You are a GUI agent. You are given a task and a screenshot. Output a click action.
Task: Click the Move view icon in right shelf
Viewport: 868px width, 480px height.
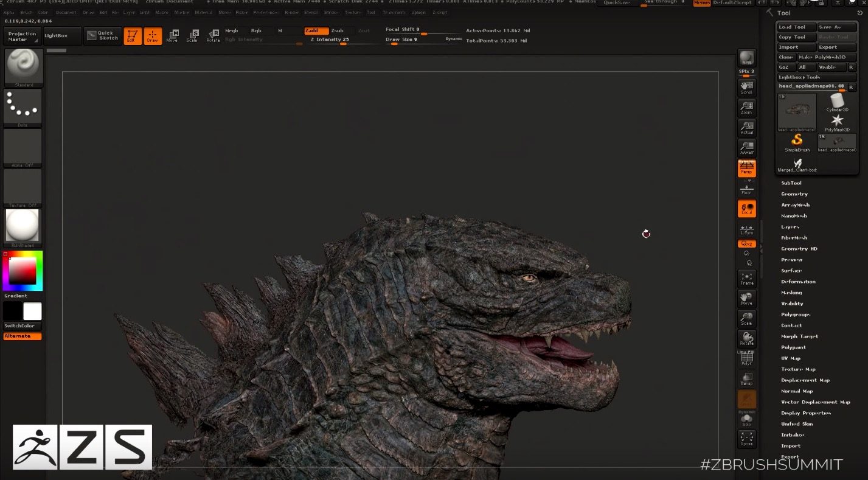tap(746, 298)
